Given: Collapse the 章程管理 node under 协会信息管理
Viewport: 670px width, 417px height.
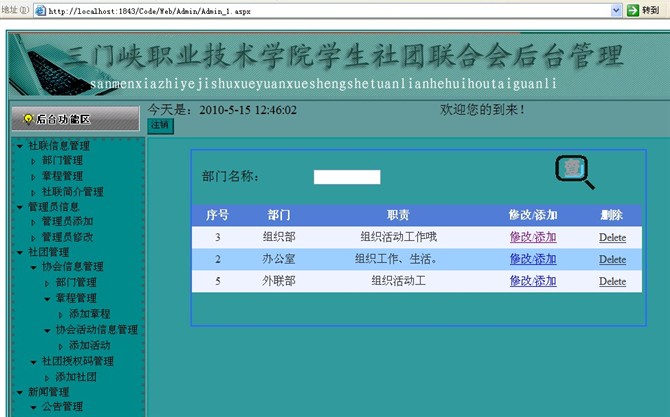Looking at the screenshot, I should click(x=47, y=299).
